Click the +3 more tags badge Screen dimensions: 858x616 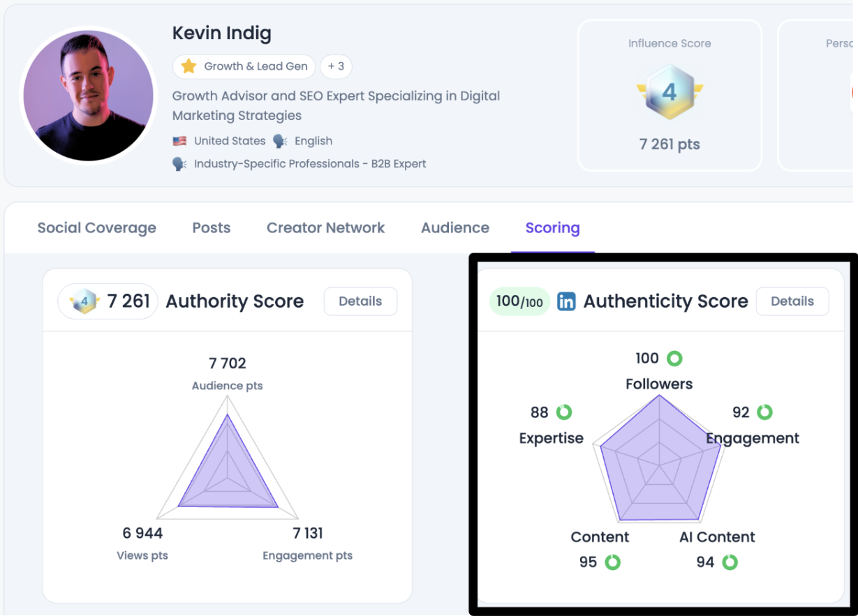[336, 66]
